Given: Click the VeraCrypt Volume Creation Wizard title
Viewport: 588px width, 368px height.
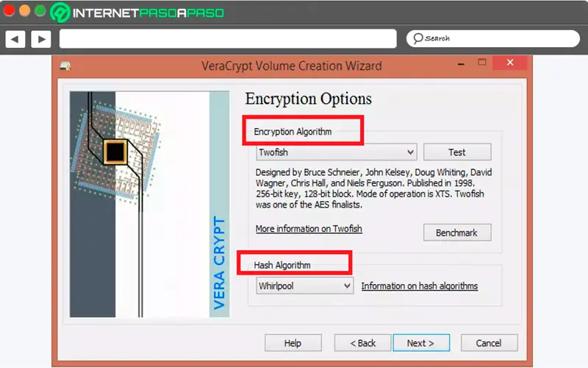Looking at the screenshot, I should click(291, 66).
